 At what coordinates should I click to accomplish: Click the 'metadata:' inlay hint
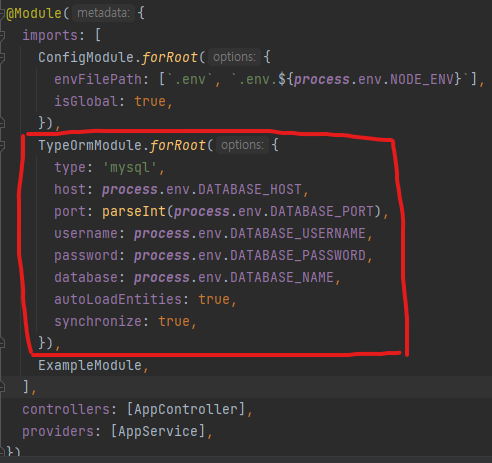(x=103, y=13)
